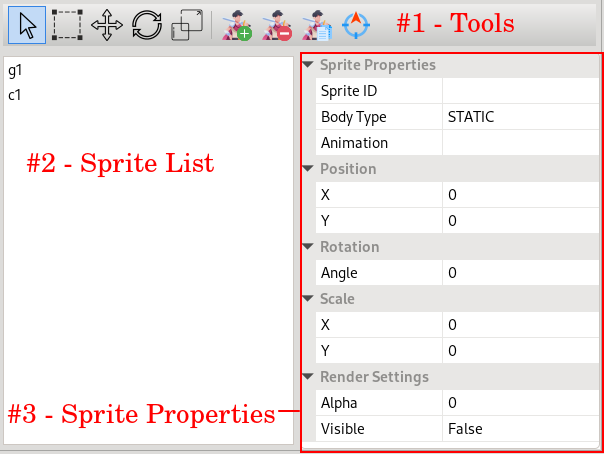Click the center target compass icon
The width and height of the screenshot is (604, 454).
click(355, 25)
